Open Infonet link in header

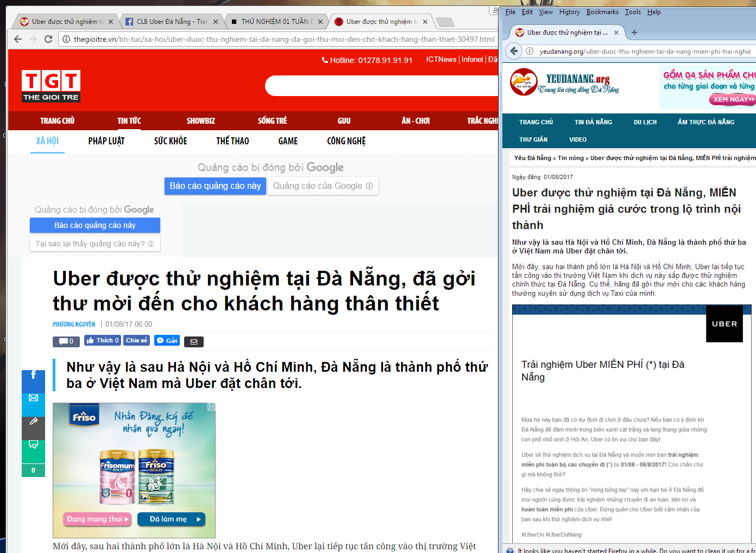coord(472,60)
